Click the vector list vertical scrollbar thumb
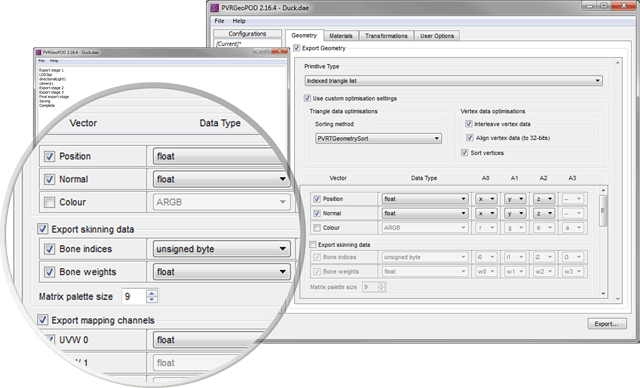 tap(602, 211)
